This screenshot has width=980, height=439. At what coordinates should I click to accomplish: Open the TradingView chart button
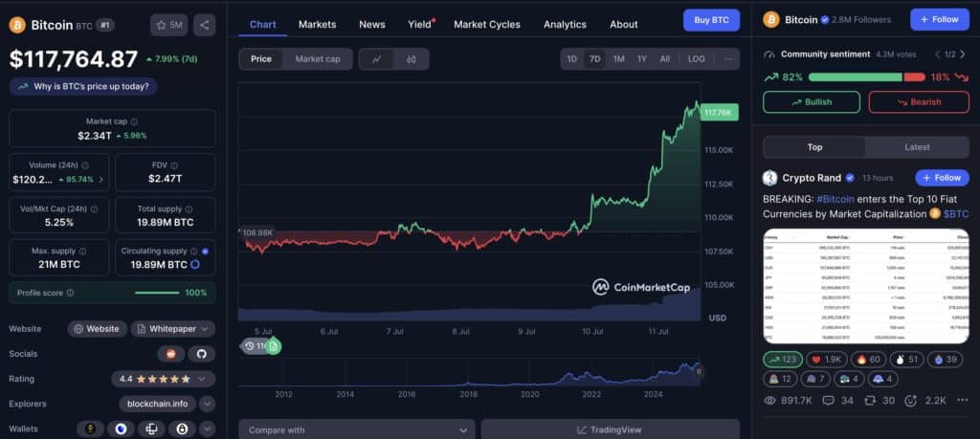(610, 429)
